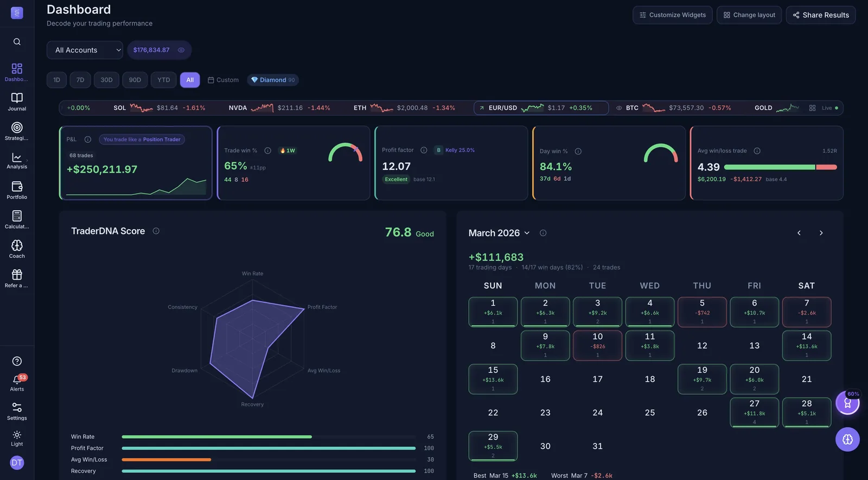Select the YTD time range
Screen dimensions: 868x480
(164, 80)
